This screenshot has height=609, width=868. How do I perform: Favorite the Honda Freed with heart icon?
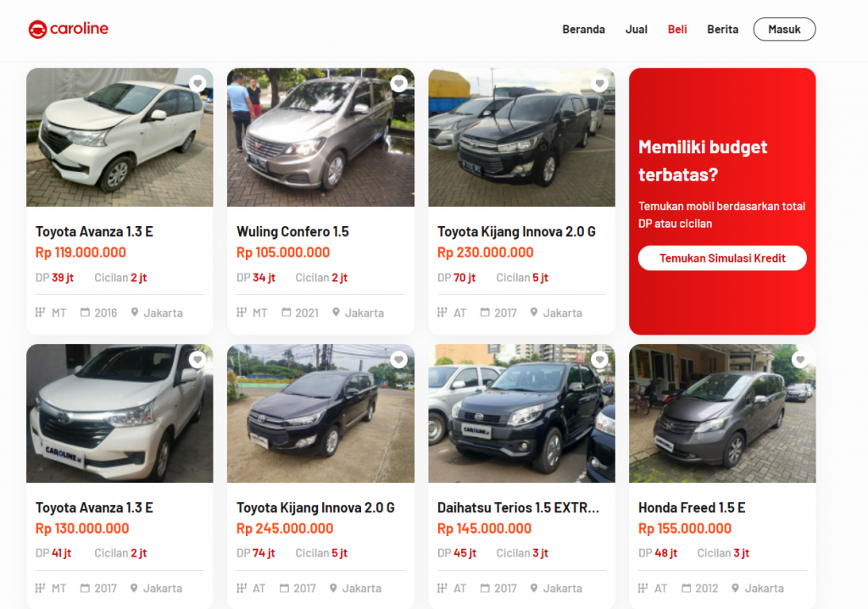[800, 359]
